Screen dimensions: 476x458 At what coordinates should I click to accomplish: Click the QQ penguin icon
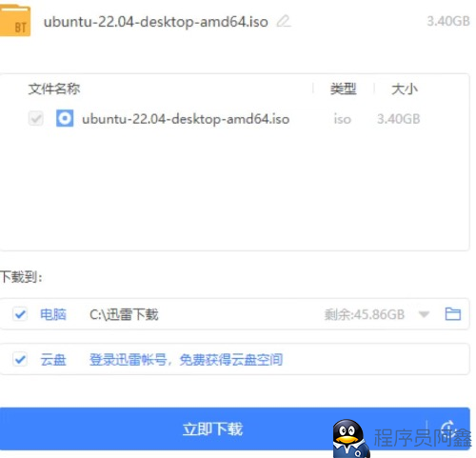tap(350, 438)
